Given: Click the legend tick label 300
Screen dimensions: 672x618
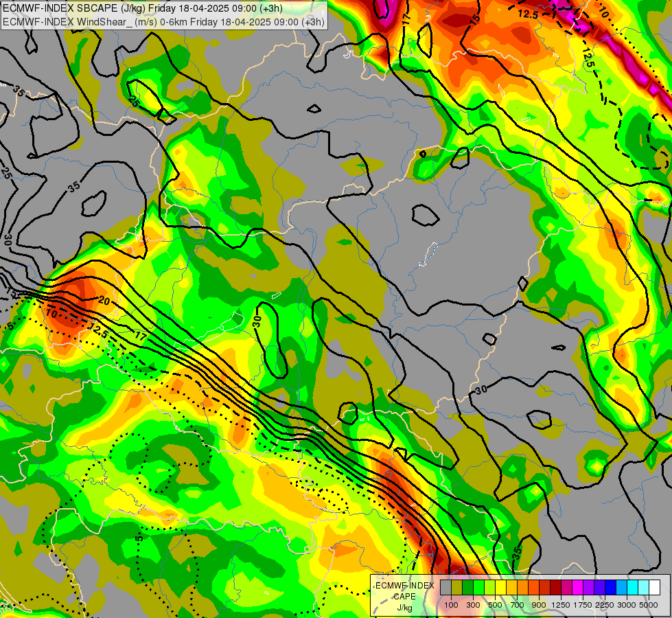Looking at the screenshot, I should pyautogui.click(x=473, y=605).
